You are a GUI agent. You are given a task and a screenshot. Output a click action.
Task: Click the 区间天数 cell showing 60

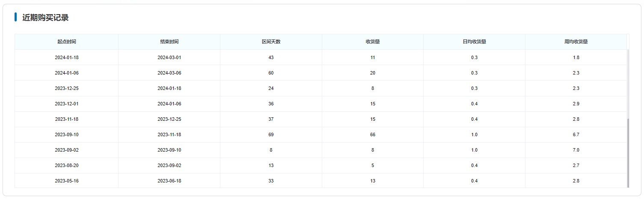[271, 73]
